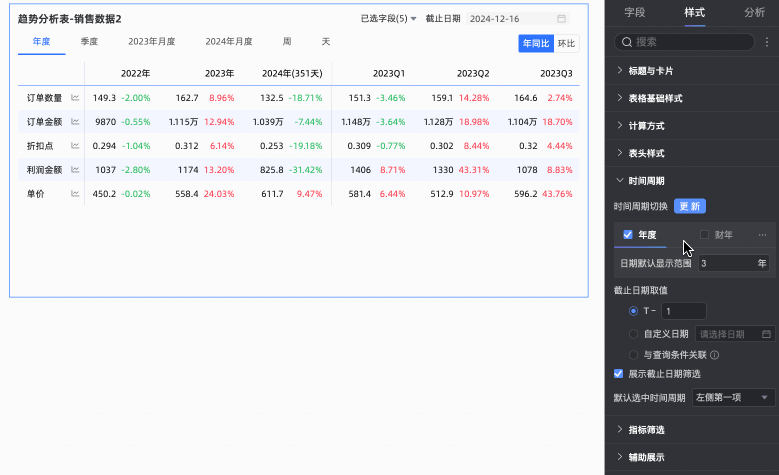This screenshot has width=779, height=475.
Task: Open trend chart icon for 订单金额 row
Action: (75, 122)
